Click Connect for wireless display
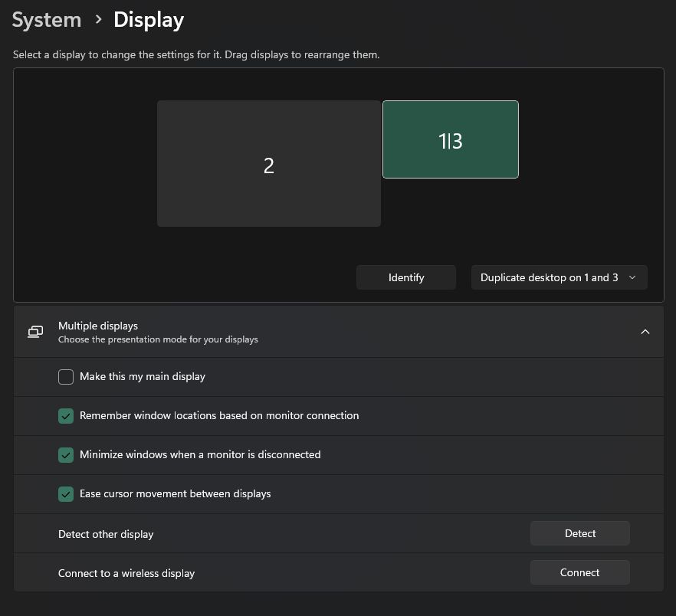 (580, 572)
